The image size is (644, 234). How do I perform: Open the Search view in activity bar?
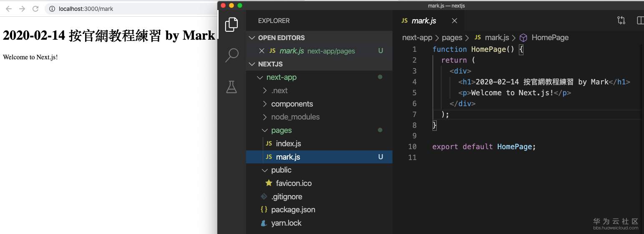point(231,55)
